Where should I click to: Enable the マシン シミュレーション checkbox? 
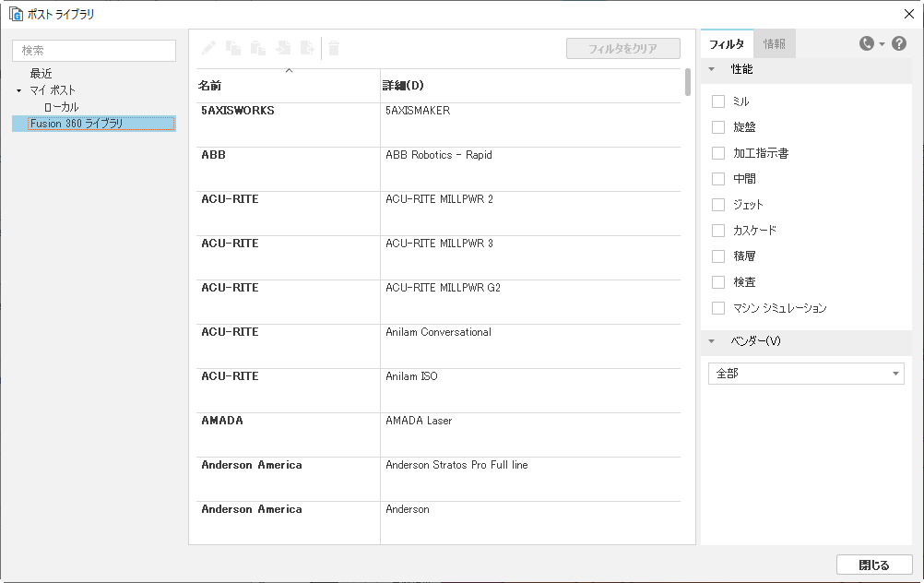(717, 308)
